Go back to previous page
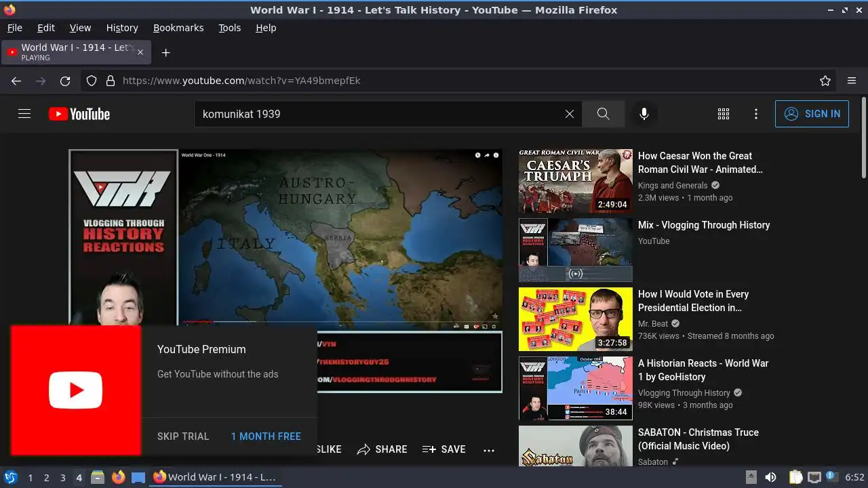This screenshot has width=868, height=488. point(16,81)
